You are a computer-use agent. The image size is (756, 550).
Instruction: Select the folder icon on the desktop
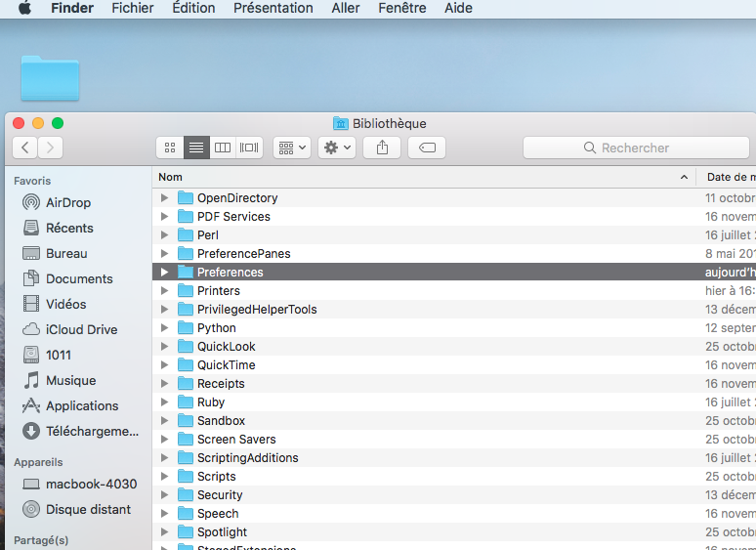[x=50, y=78]
